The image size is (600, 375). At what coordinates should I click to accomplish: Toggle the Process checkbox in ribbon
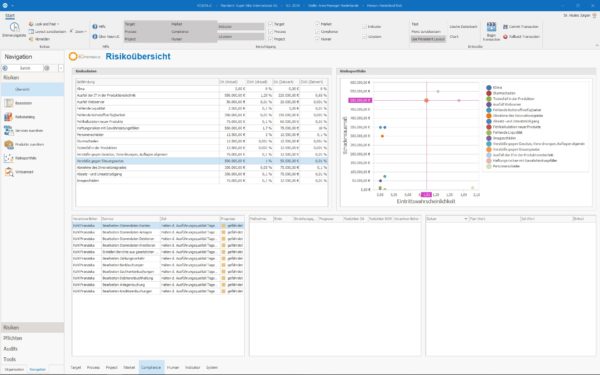[271, 31]
